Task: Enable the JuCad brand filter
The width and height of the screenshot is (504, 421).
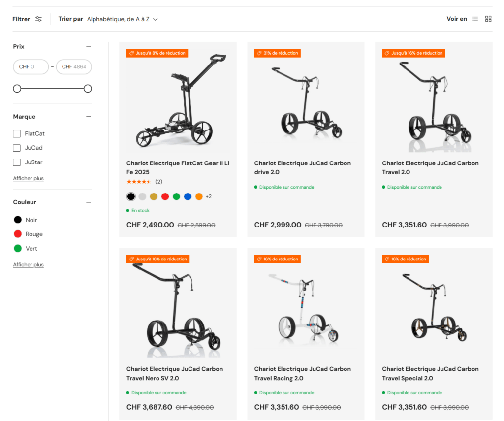Action: coord(17,148)
